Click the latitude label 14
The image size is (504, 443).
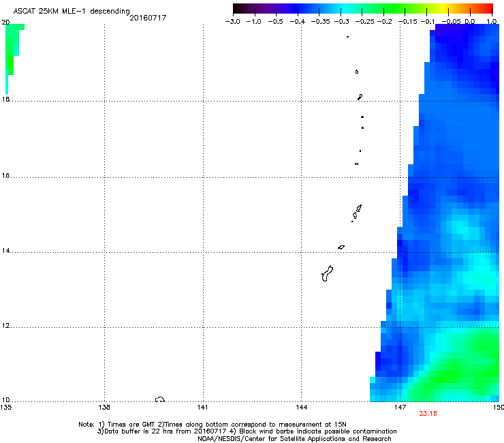pyautogui.click(x=5, y=251)
